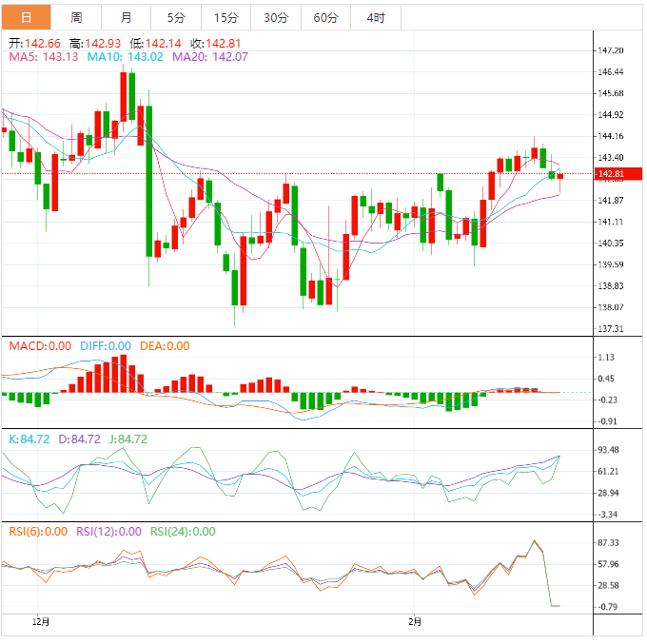
Task: Click the RSI(6) indicator label
Action: tap(38, 532)
